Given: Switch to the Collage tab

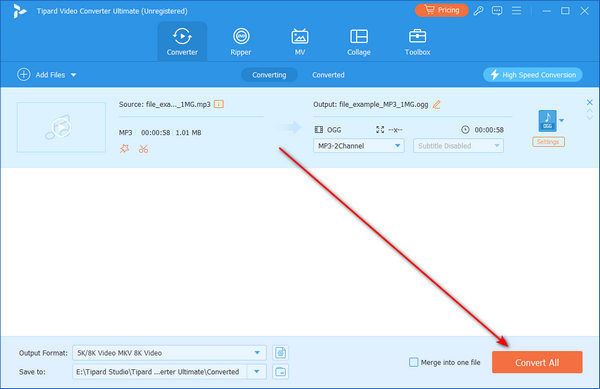Looking at the screenshot, I should coord(359,41).
